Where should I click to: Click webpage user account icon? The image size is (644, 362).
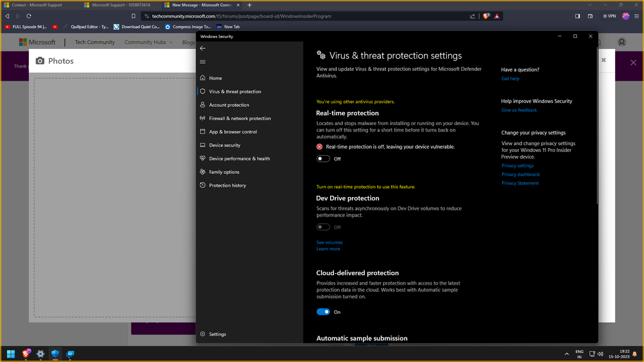coord(622,43)
